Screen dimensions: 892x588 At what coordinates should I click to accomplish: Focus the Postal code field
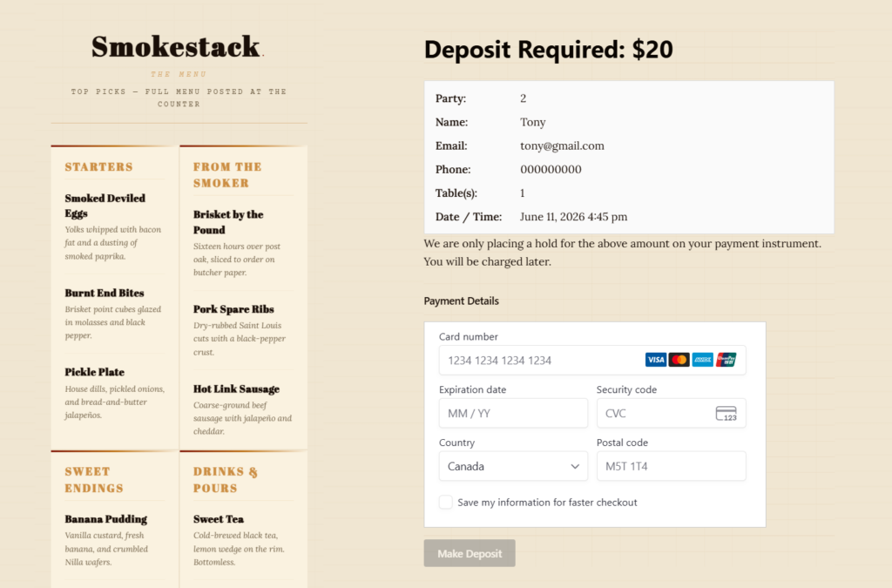[x=672, y=466]
